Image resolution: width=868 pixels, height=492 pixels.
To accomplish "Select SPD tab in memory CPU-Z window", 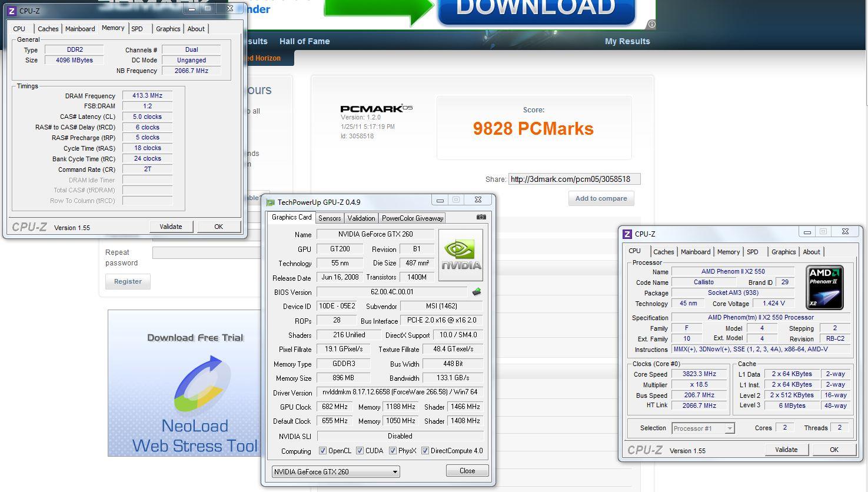I will click(x=137, y=29).
